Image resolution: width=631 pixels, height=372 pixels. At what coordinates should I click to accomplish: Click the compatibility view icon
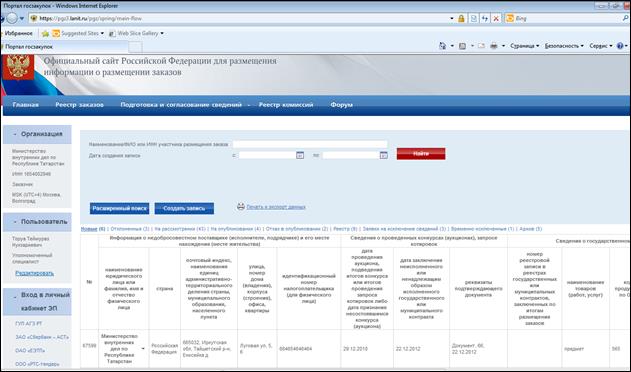click(474, 19)
